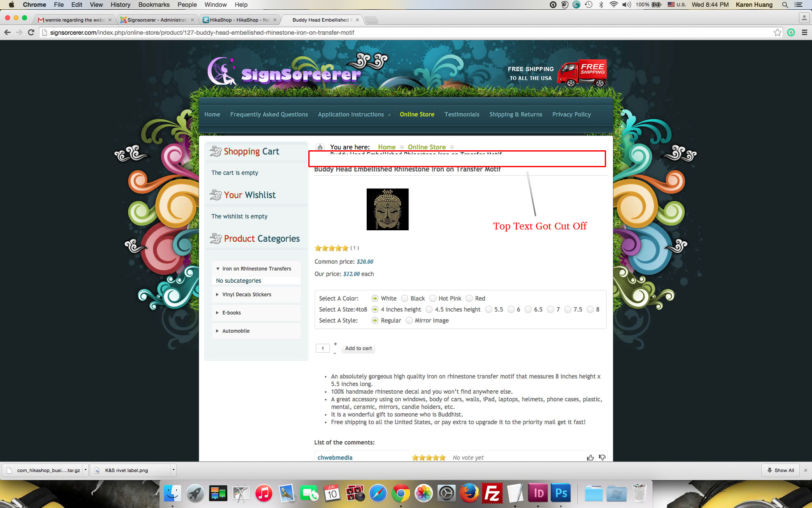812x508 pixels.
Task: Click the quantity input field
Action: pos(323,348)
